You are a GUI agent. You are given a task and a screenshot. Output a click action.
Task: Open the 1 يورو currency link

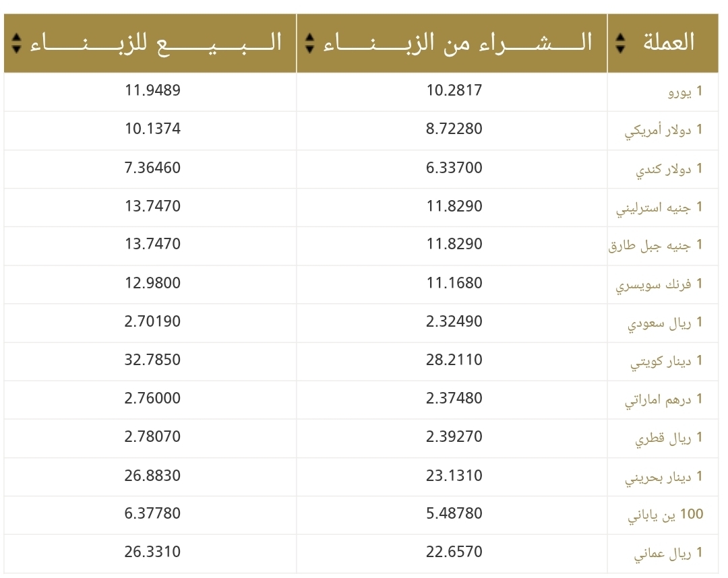tap(685, 92)
